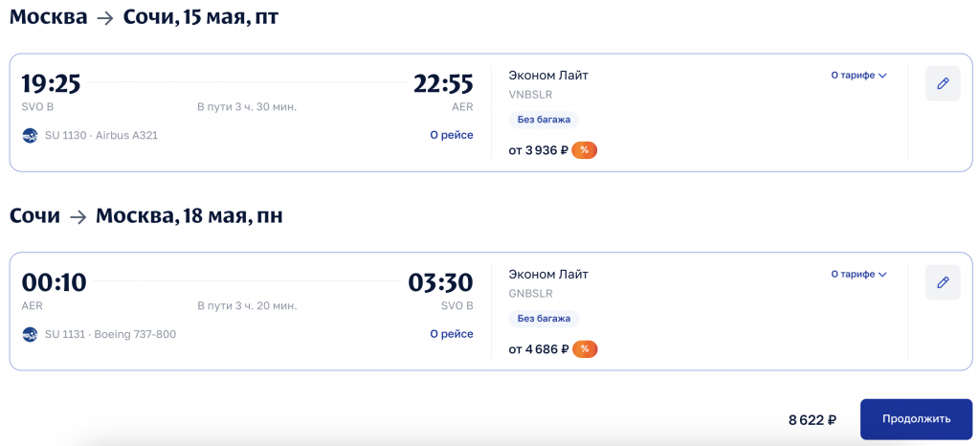Expand "О тарифе" for the GNBSLR fare

pyautogui.click(x=858, y=275)
